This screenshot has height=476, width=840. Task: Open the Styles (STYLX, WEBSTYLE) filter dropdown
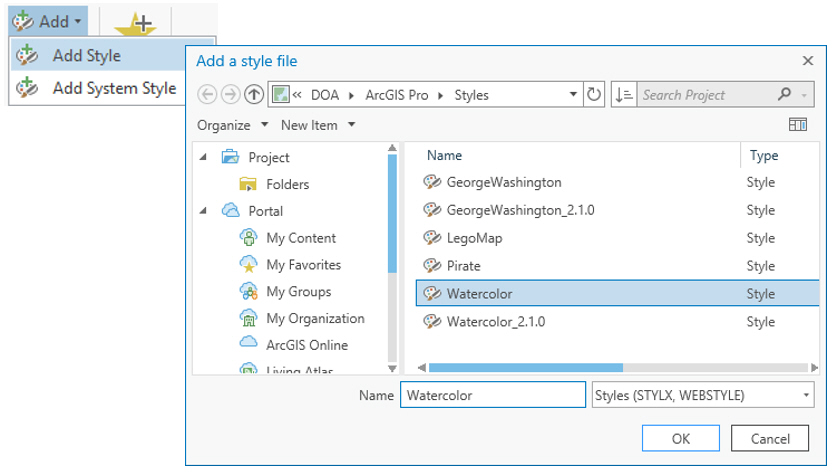pos(703,395)
